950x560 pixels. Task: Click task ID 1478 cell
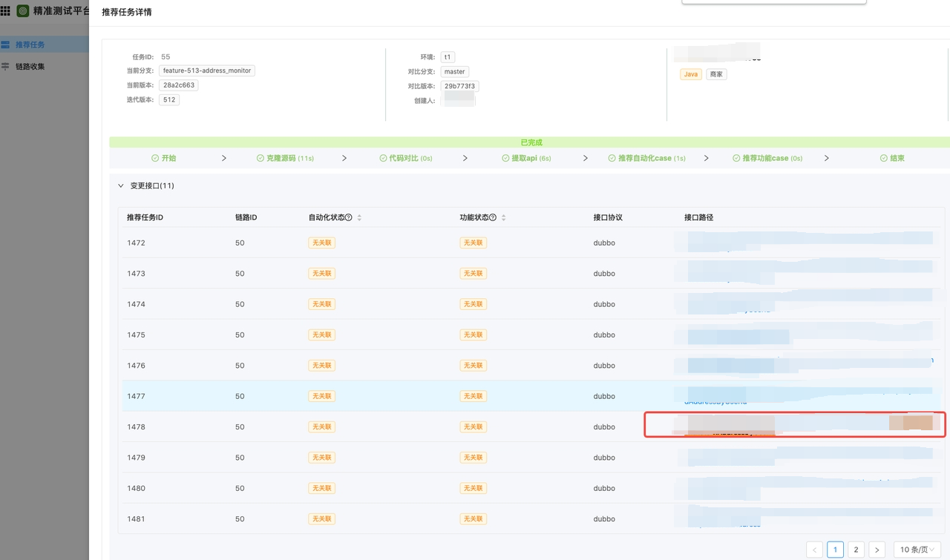[136, 426]
